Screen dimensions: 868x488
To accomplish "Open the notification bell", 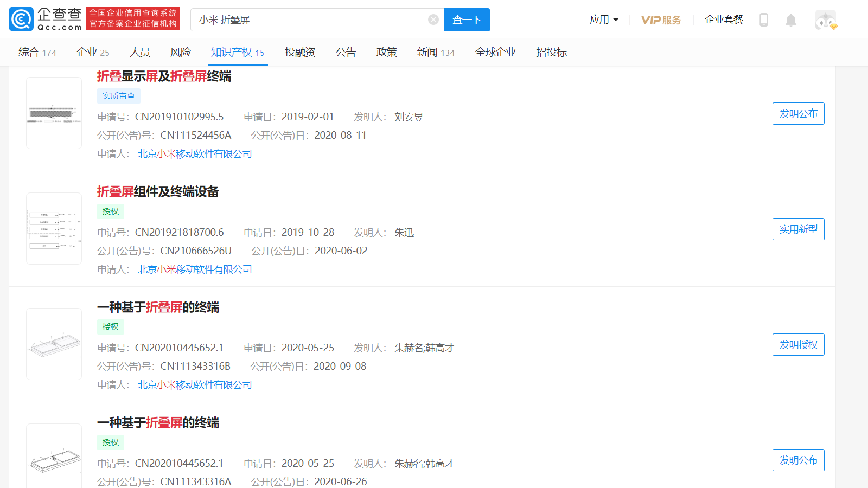I will click(791, 20).
